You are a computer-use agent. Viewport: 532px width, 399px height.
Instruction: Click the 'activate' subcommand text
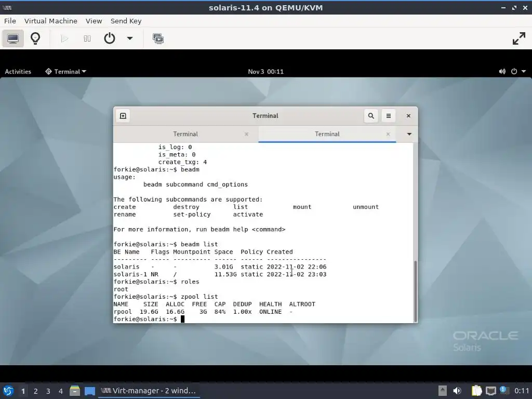[248, 215]
